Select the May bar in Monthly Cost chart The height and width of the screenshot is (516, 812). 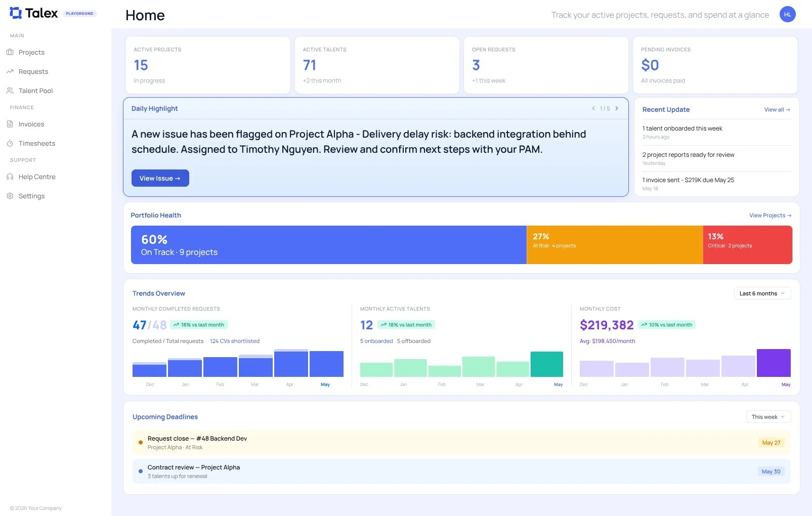click(x=774, y=363)
